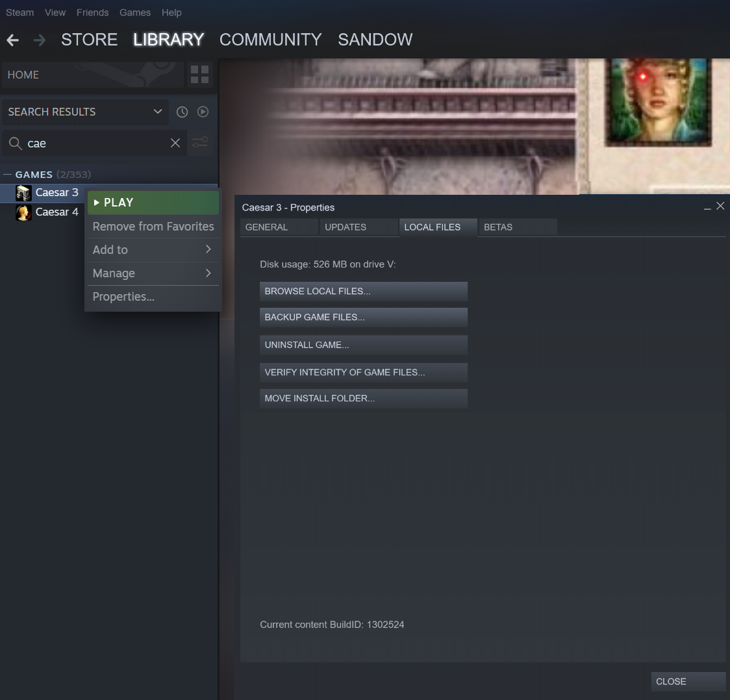
Task: Select Caesar 3 game icon
Action: [23, 193]
